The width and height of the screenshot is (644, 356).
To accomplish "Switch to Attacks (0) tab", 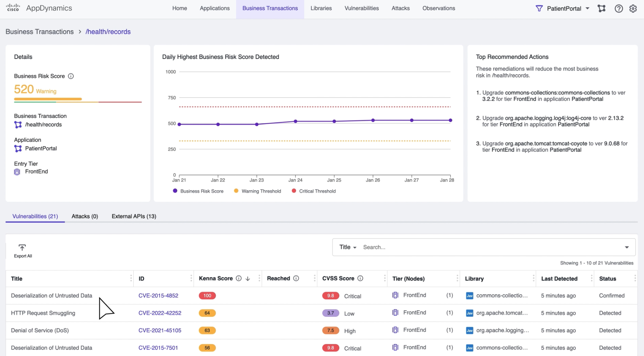I will coord(85,216).
